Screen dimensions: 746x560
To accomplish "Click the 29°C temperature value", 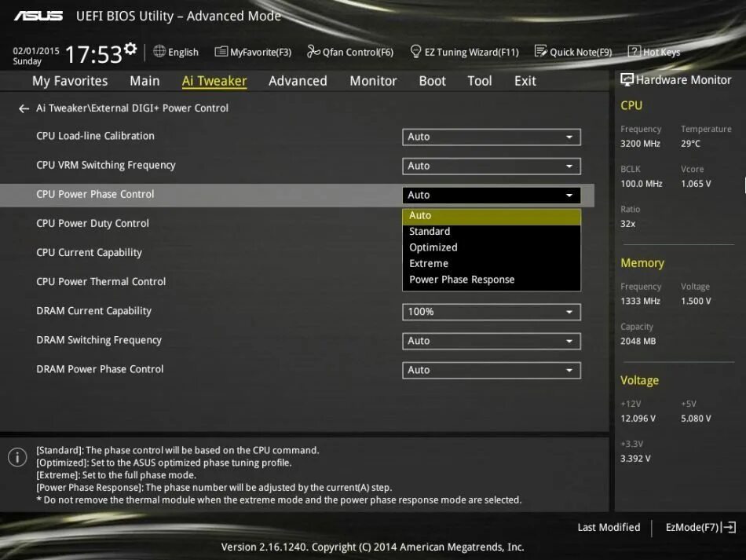I will click(690, 144).
